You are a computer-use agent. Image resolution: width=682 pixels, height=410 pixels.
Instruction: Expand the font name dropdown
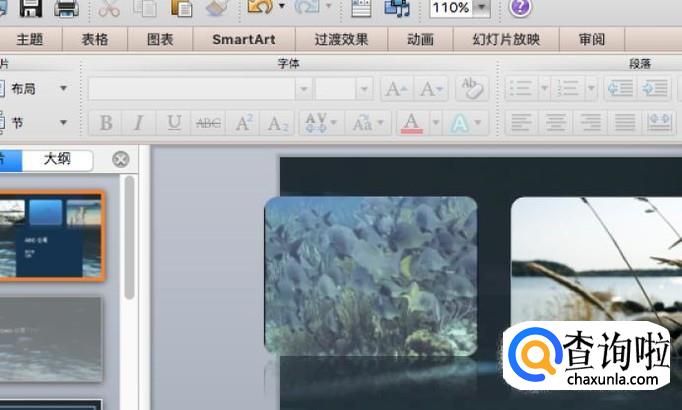pos(303,89)
